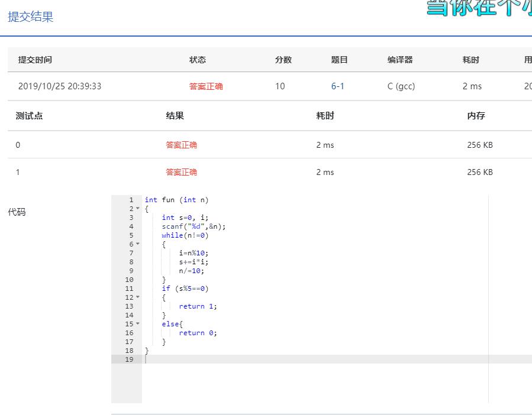Collapse if block fold arrow on line 12
Viewport: 532px width, 415px height.
coord(138,297)
